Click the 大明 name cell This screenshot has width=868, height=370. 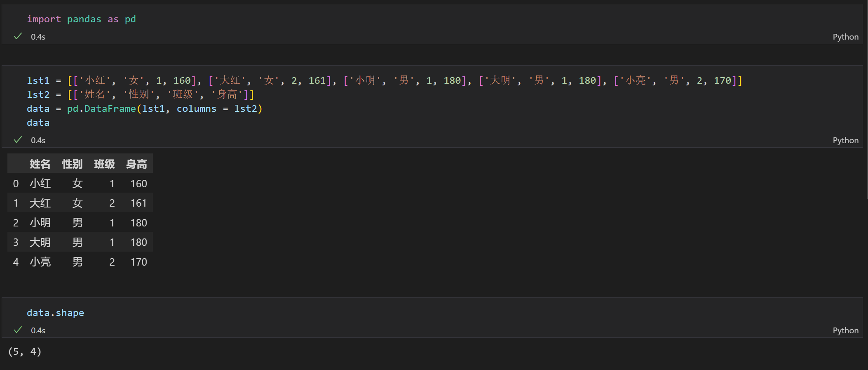[40, 242]
